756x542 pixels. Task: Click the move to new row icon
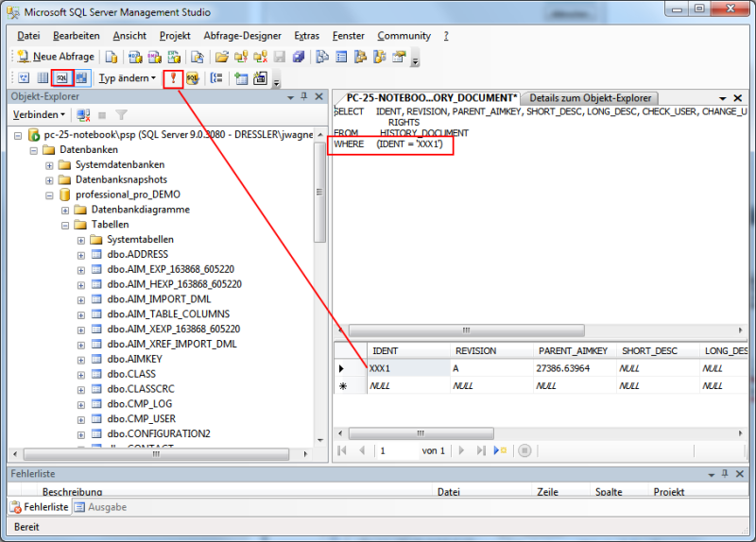[x=500, y=451]
